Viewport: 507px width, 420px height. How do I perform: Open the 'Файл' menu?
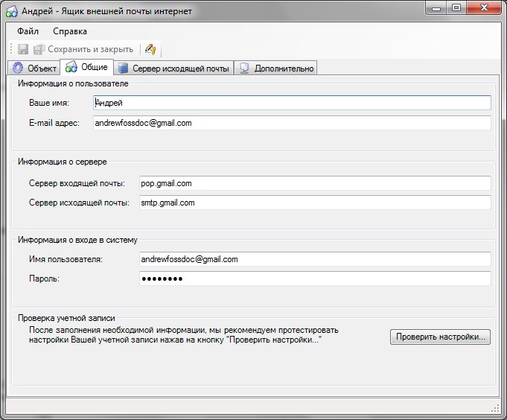tap(28, 31)
